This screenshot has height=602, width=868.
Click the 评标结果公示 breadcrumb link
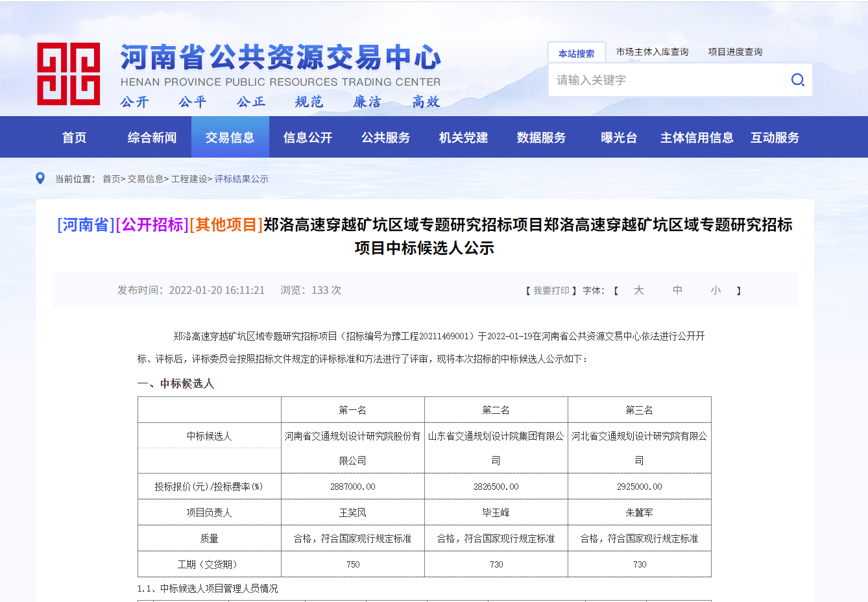point(241,178)
